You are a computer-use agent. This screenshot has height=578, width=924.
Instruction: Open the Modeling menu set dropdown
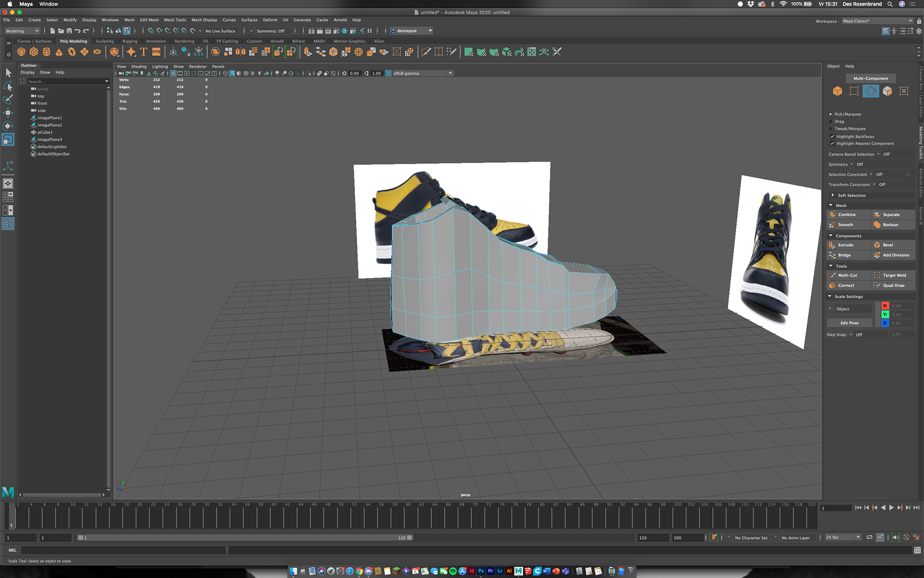click(22, 31)
